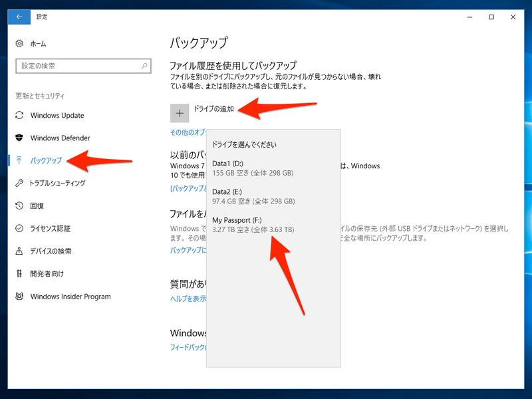The image size is (532, 399).
Task: Click the ファイル履歴を使用してバックアップ heading
Action: coord(233,65)
